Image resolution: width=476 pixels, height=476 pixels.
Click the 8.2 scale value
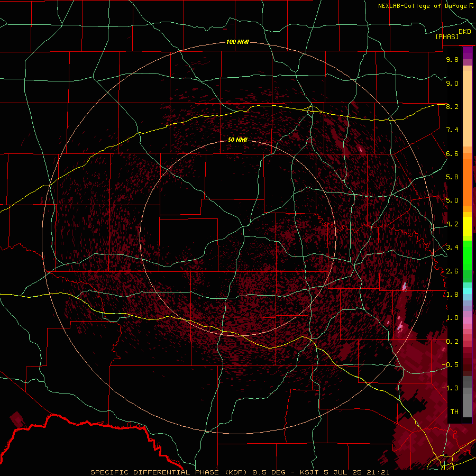pos(452,106)
